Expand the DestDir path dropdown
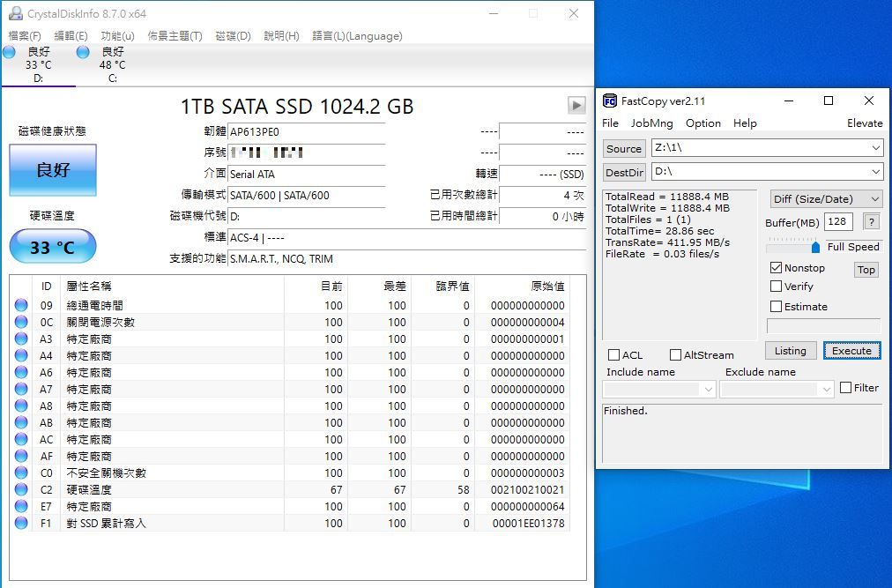 (x=875, y=172)
